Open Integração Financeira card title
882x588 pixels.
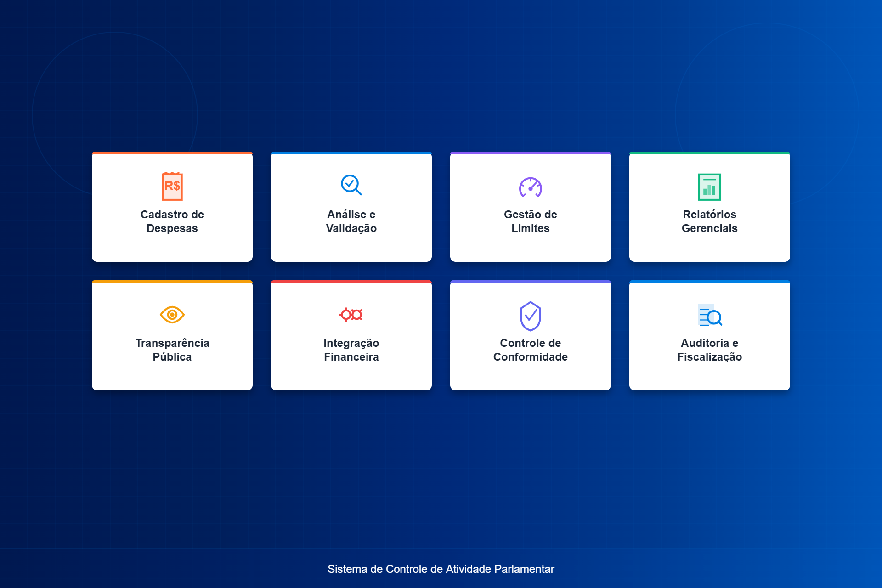tap(351, 350)
